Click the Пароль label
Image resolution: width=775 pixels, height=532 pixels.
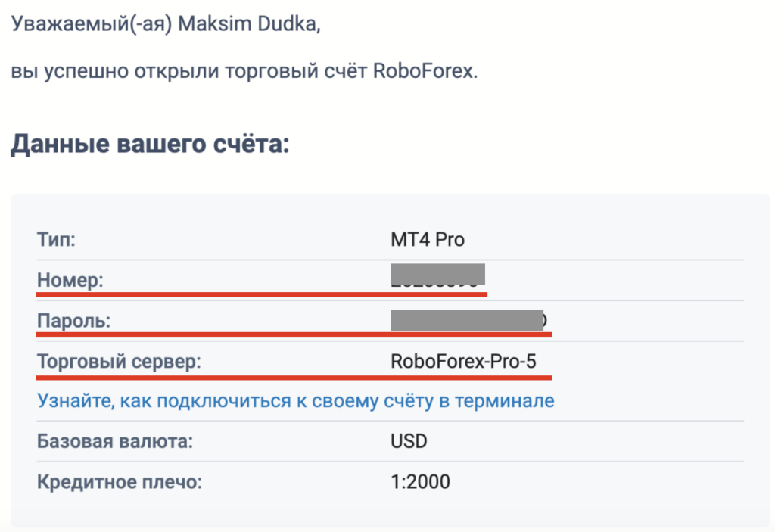[74, 321]
